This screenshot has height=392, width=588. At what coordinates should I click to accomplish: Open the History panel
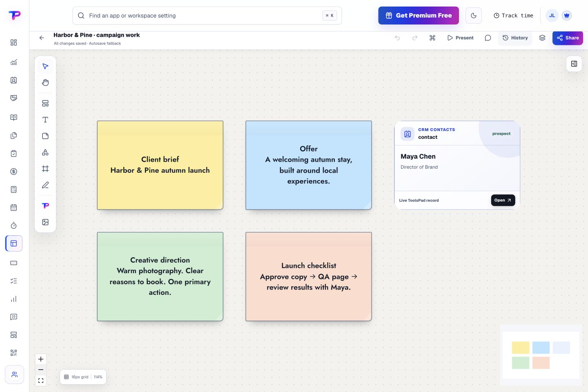pyautogui.click(x=515, y=38)
